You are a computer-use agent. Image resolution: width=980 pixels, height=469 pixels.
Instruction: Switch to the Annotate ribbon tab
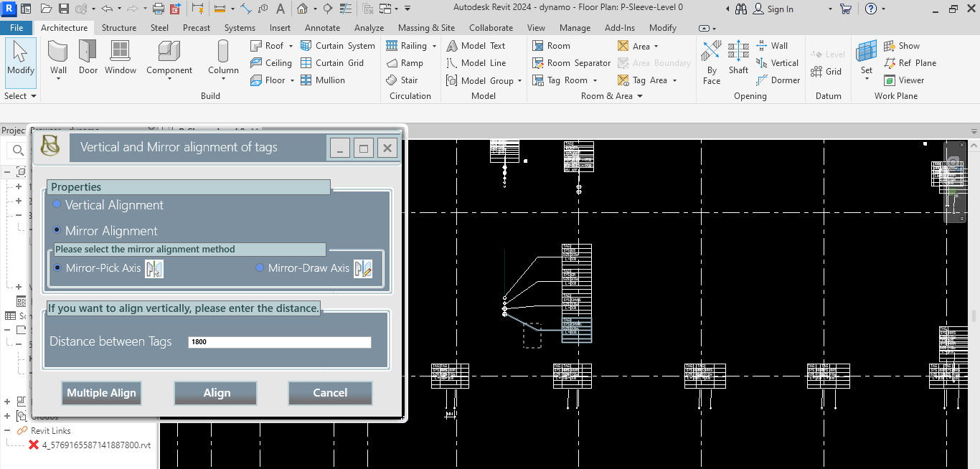pyautogui.click(x=322, y=28)
